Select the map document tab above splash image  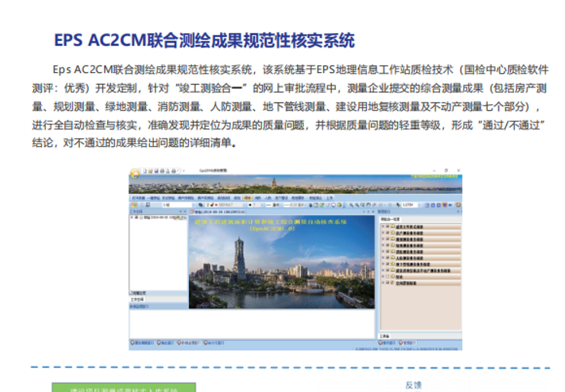pyautogui.click(x=218, y=211)
